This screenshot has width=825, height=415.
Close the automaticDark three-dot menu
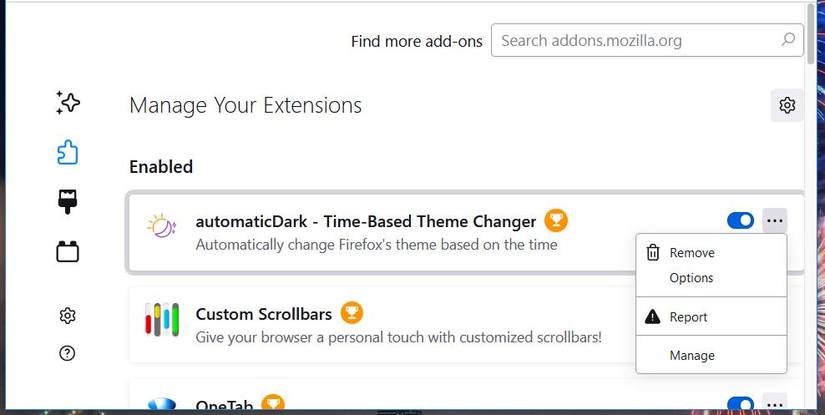coord(775,221)
